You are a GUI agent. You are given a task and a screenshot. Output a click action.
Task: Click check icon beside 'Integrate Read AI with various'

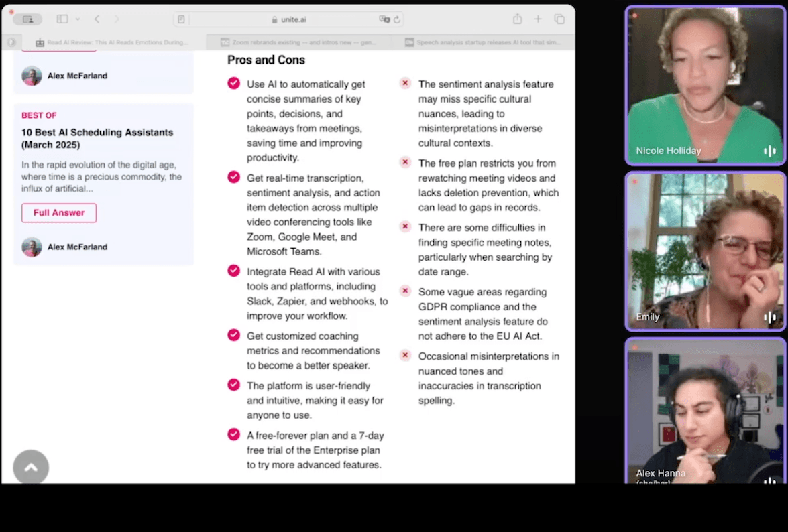pyautogui.click(x=233, y=271)
